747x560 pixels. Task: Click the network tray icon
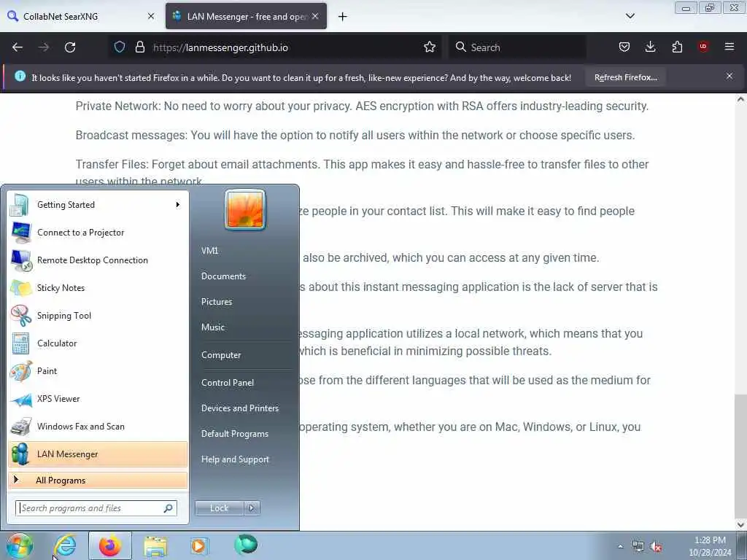(638, 547)
